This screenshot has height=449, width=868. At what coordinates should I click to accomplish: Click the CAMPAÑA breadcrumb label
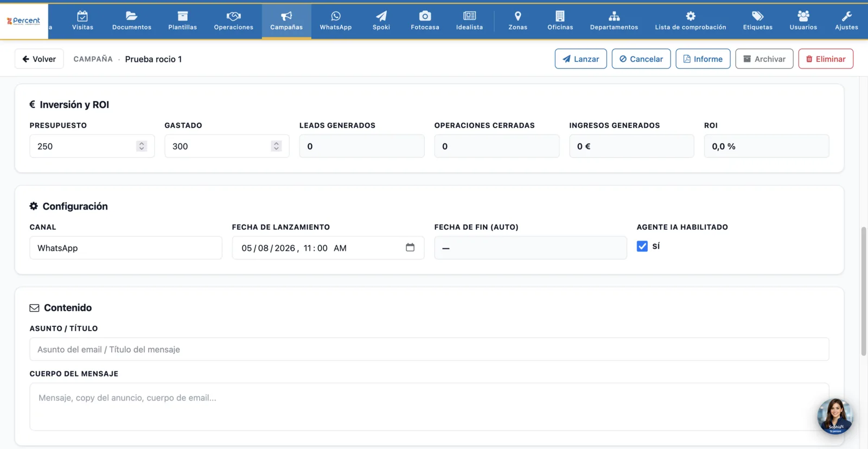[93, 59]
